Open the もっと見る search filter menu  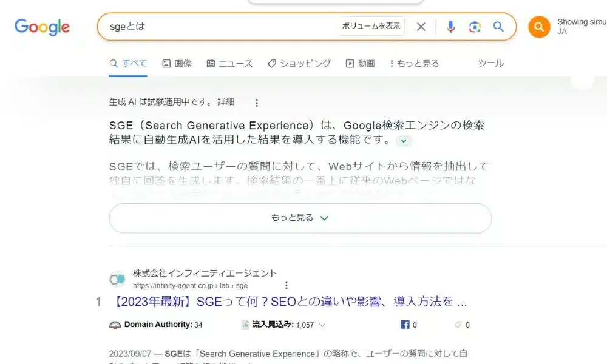pos(414,63)
